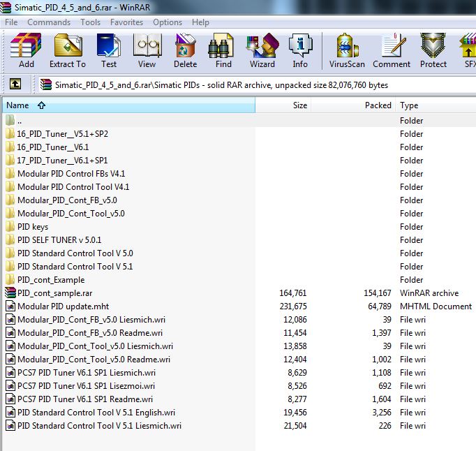Select the PID keys folder
The image size is (476, 451).
coord(33,227)
